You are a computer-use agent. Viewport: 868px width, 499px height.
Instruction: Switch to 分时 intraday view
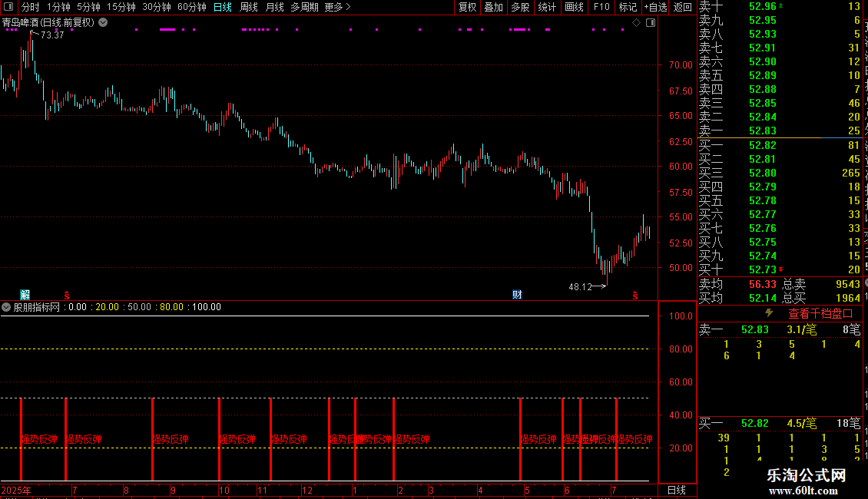31,7
